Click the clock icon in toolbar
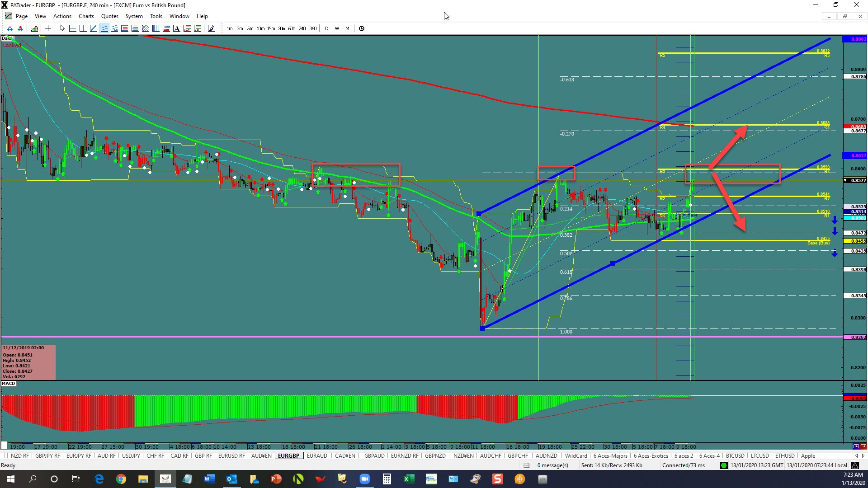 362,28
